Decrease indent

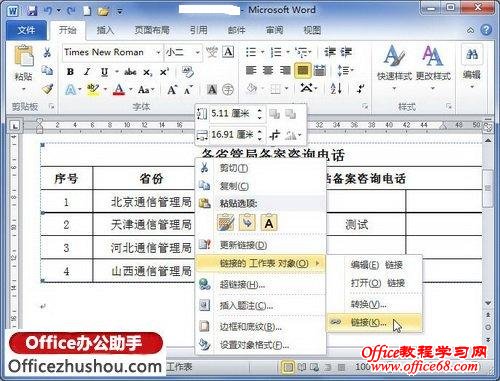(x=330, y=52)
